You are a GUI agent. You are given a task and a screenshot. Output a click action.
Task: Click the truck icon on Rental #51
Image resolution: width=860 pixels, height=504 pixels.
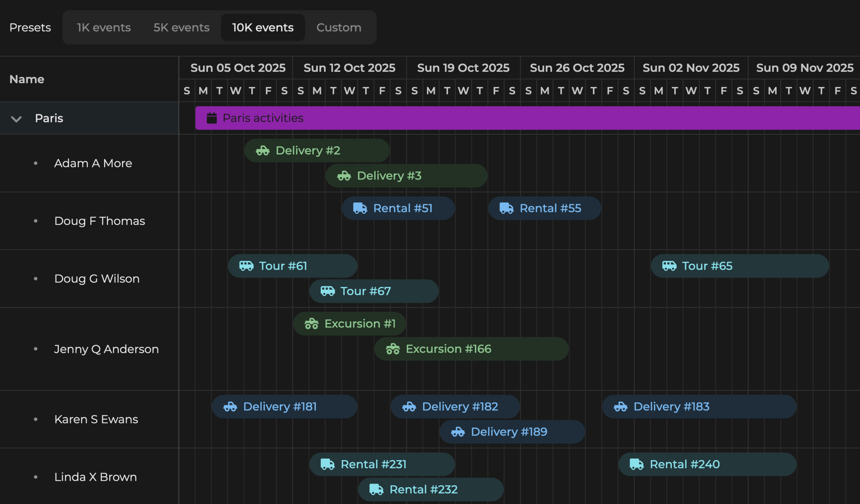(360, 208)
